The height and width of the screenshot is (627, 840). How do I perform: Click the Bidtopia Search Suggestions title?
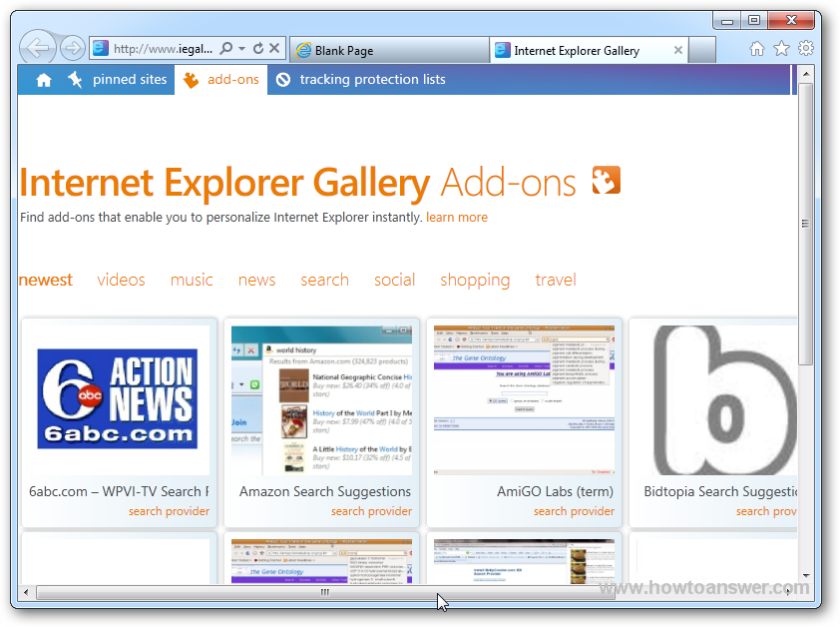[x=720, y=491]
